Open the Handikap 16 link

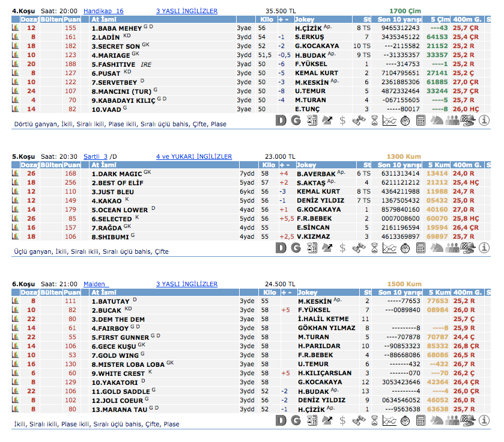click(103, 11)
